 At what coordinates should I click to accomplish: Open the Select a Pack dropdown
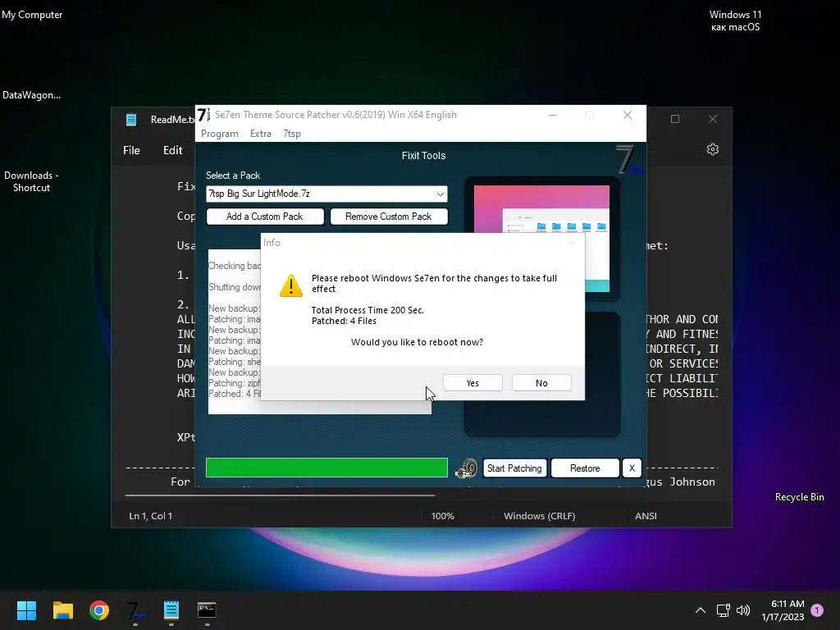[326, 194]
